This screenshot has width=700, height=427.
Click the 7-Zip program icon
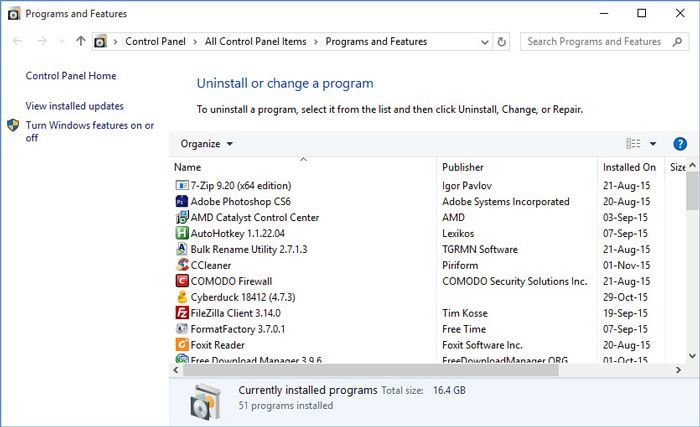(182, 185)
